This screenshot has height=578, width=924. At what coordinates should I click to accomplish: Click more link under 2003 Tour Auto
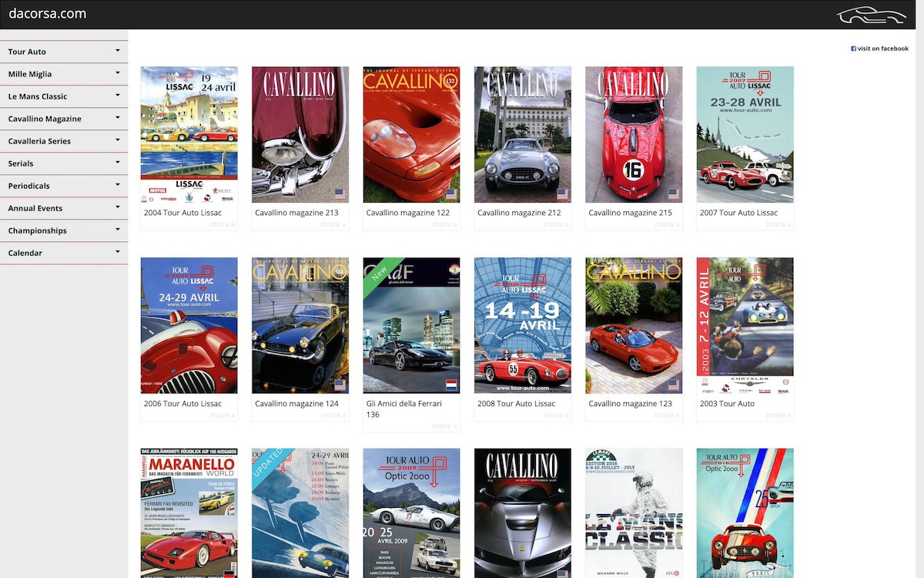click(x=778, y=415)
